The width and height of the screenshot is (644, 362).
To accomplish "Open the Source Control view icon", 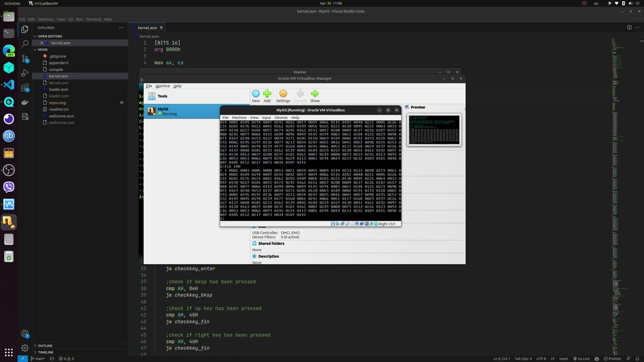I will coord(25,58).
